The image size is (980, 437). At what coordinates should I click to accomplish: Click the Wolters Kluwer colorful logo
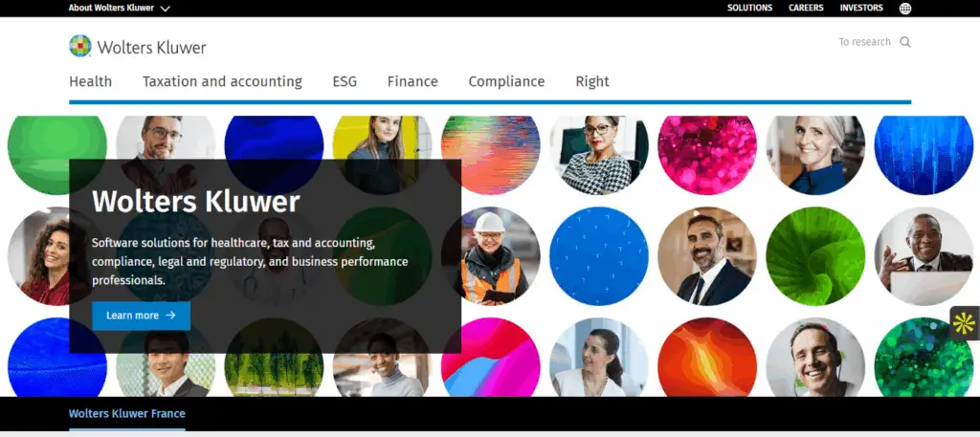point(80,46)
